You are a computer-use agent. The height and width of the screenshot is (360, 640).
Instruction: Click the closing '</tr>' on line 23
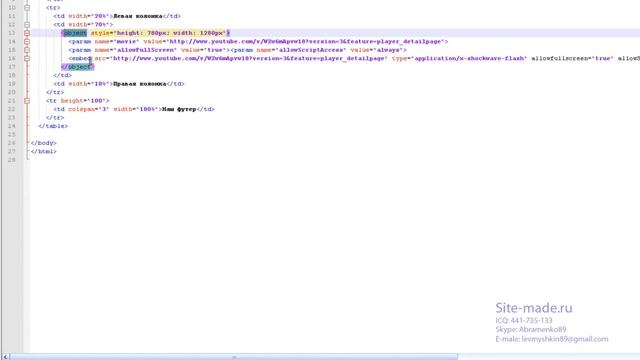pyautogui.click(x=55, y=118)
